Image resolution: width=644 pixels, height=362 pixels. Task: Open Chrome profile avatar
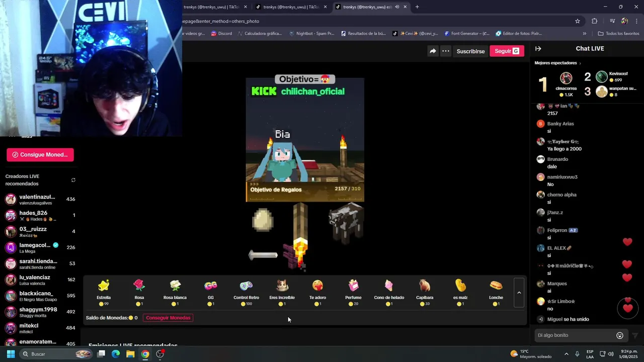(x=624, y=21)
